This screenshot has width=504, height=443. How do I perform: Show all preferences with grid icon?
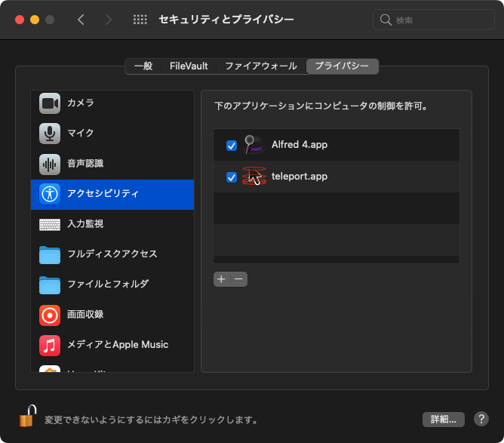point(140,20)
